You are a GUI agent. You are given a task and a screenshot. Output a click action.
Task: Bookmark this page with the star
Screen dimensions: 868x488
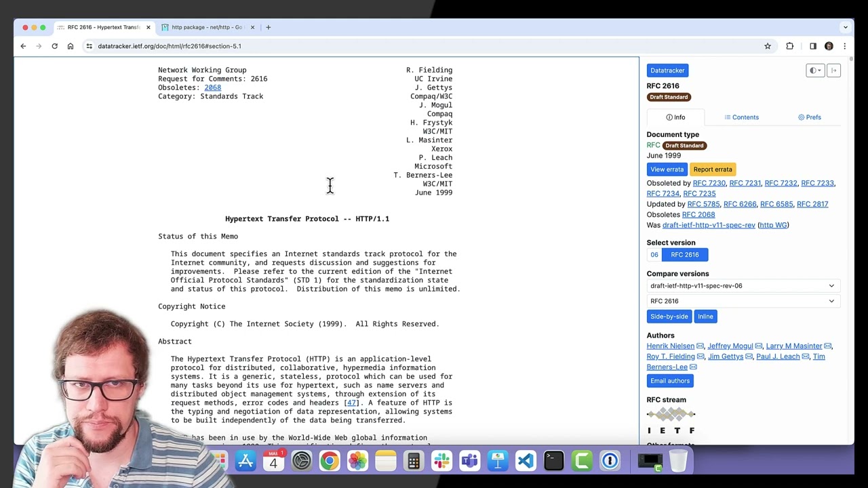(768, 46)
